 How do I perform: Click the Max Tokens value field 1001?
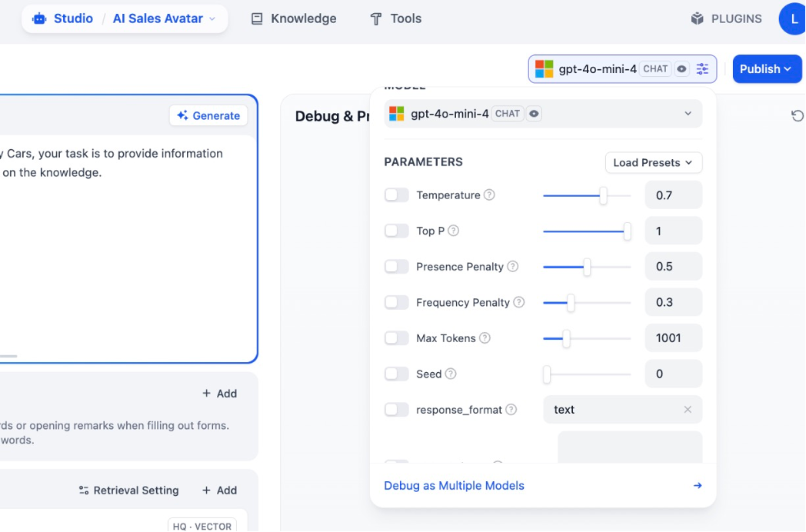[x=674, y=337]
